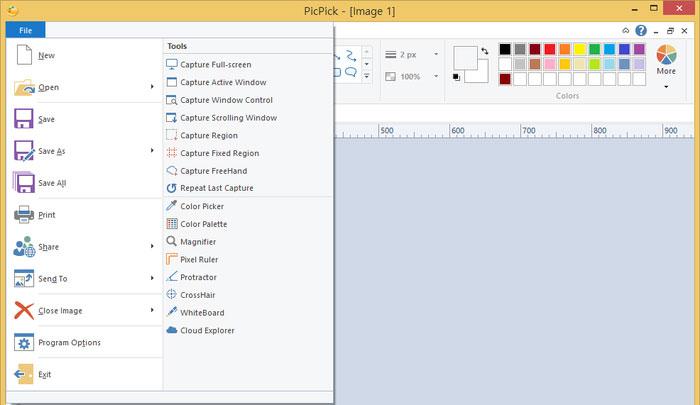Click the CrossHair icon
This screenshot has height=405, width=700.
coord(171,295)
